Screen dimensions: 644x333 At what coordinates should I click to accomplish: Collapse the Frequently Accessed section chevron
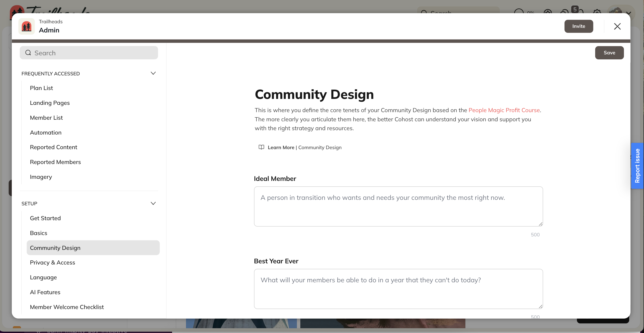click(153, 73)
